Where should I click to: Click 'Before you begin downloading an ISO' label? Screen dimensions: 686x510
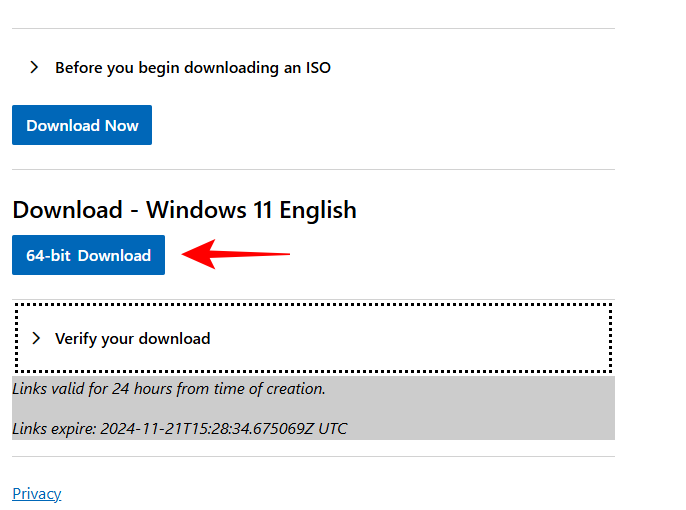[192, 68]
